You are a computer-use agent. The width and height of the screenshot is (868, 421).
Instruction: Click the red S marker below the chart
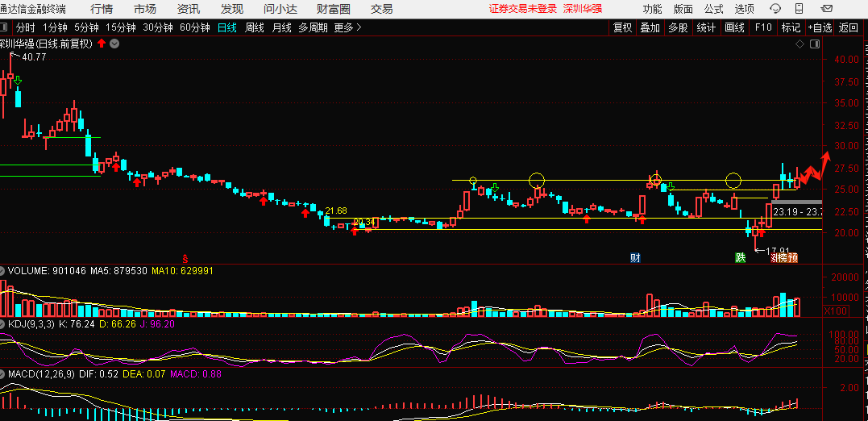[x=186, y=258]
